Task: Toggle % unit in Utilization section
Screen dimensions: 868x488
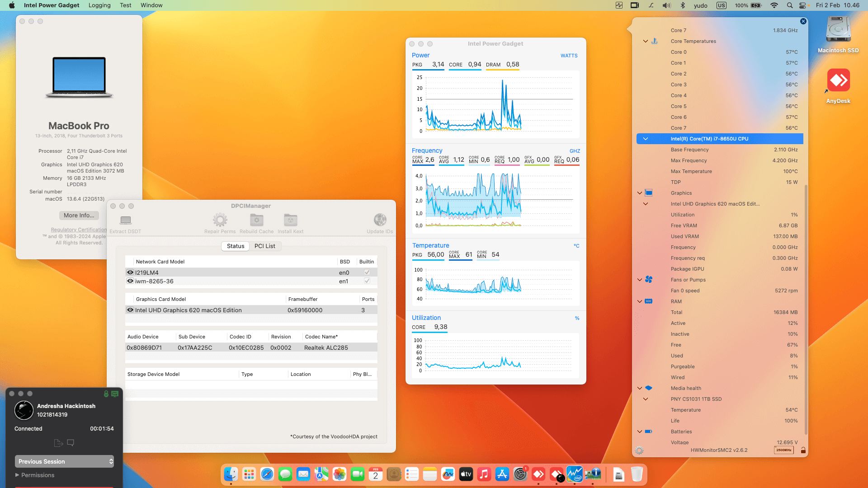Action: coord(577,318)
